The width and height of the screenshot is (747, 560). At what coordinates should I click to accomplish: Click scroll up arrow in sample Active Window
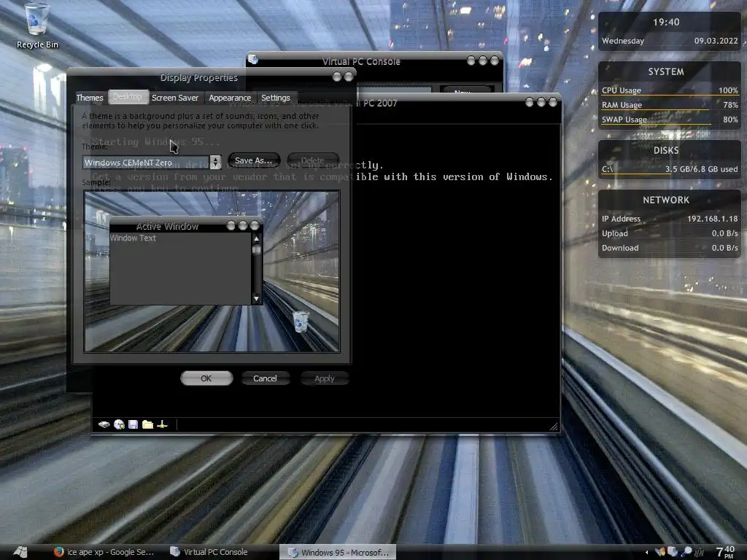[256, 238]
